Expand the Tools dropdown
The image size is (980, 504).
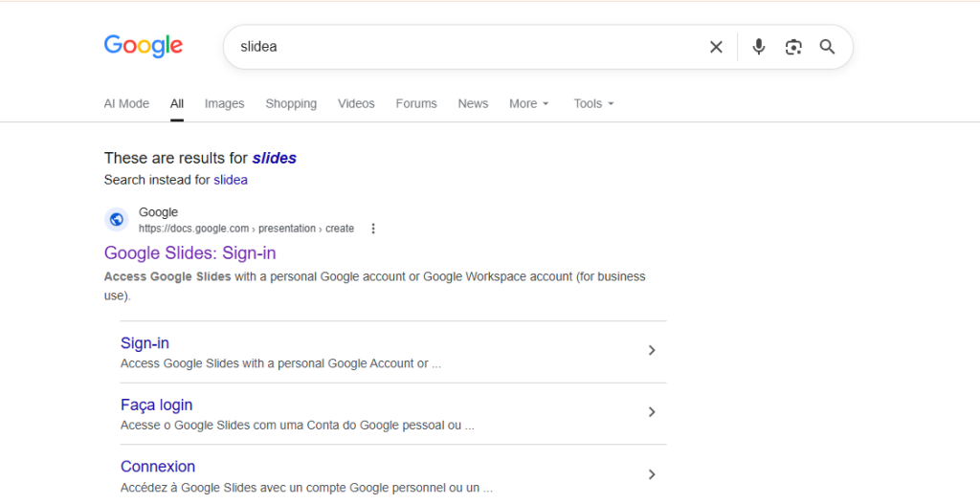point(593,103)
